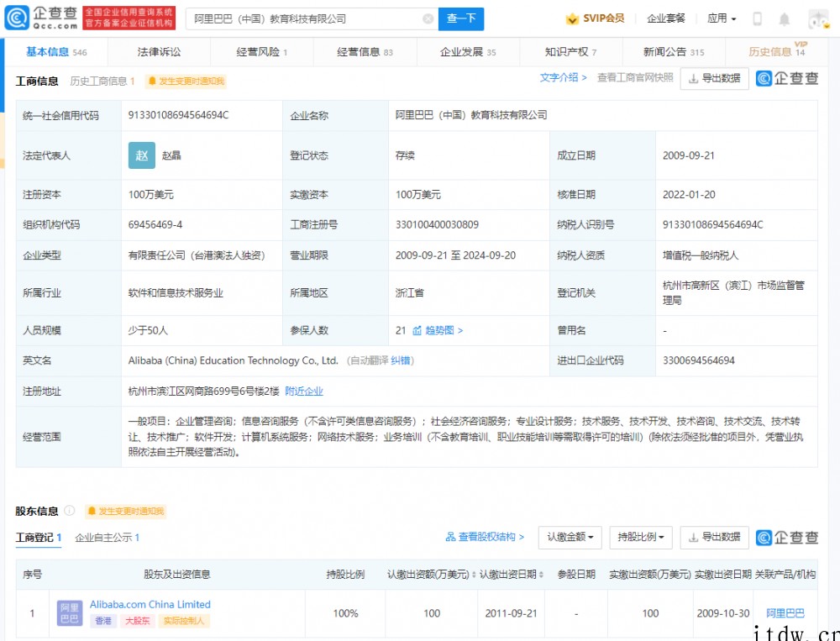The image size is (840, 641).
Task: Click 发生变更时通知我 next to 股东信息
Action: pos(125,511)
